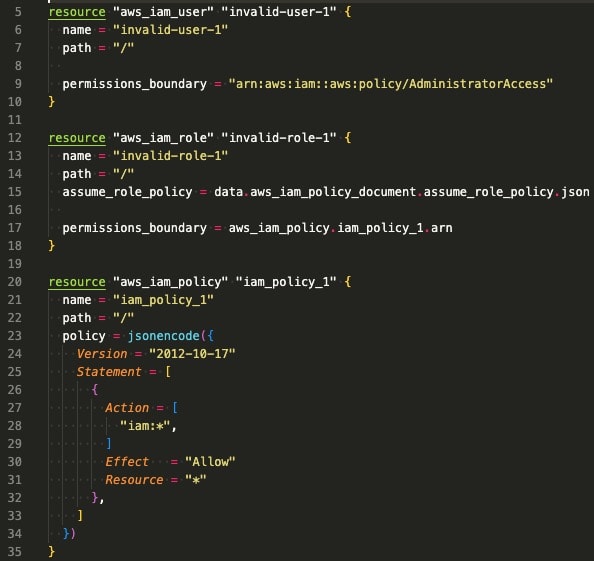
Task: Click the trailing json property on line 15
Action: 575,192
